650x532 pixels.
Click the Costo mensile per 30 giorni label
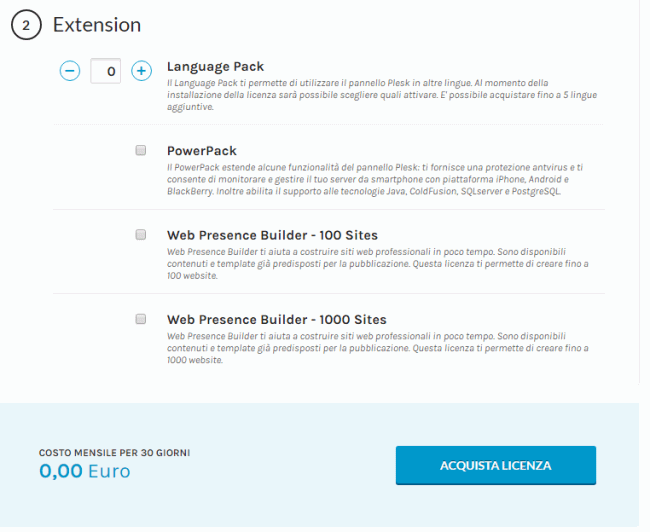[x=114, y=453]
